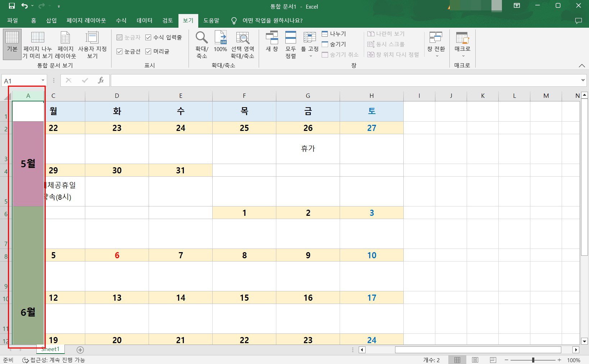The height and width of the screenshot is (364, 589).
Task: Expand the formula bar with arrow
Action: point(583,80)
